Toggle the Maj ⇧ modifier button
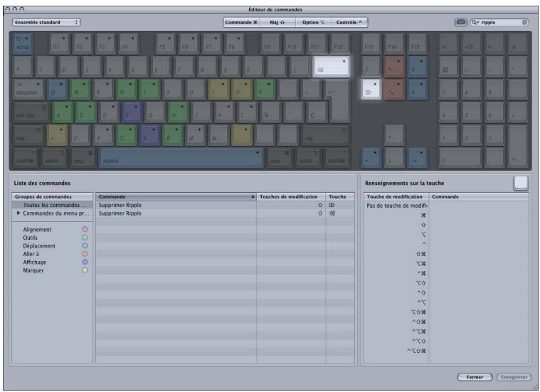This screenshot has width=540, height=392. (277, 22)
